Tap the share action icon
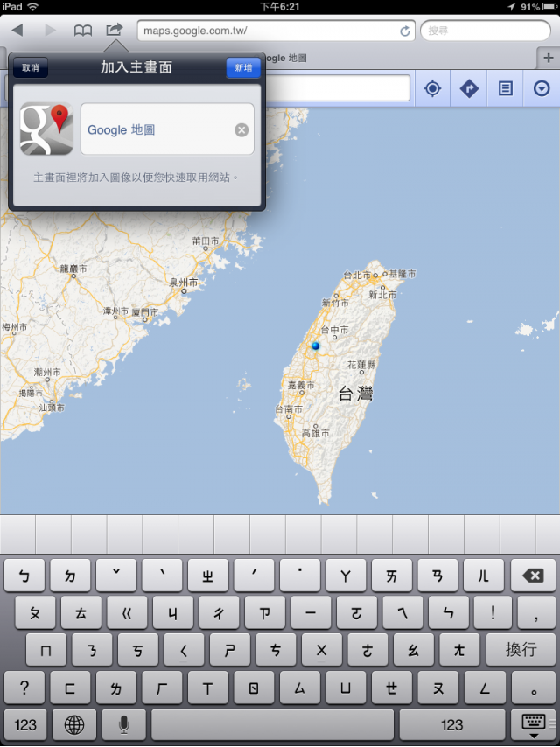Viewport: 560px width, 747px height. coord(115,30)
